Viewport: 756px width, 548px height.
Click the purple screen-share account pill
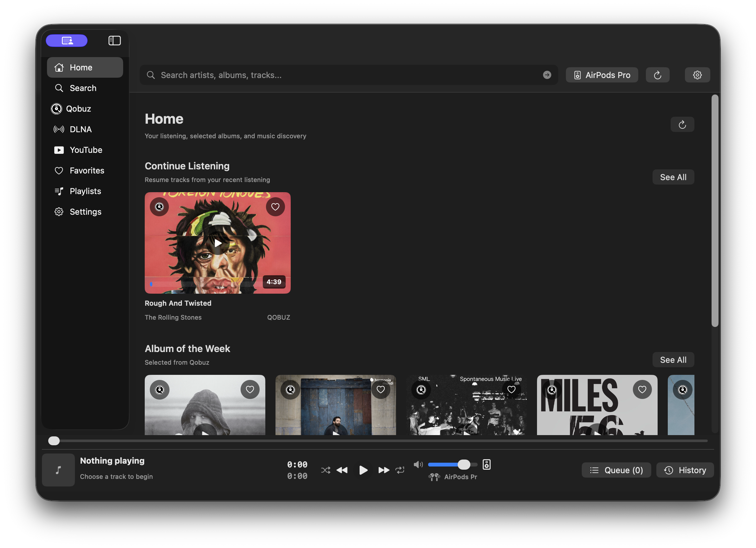pos(67,41)
